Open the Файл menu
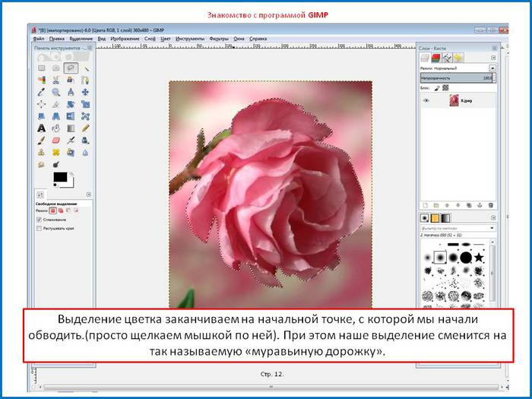 (39, 39)
